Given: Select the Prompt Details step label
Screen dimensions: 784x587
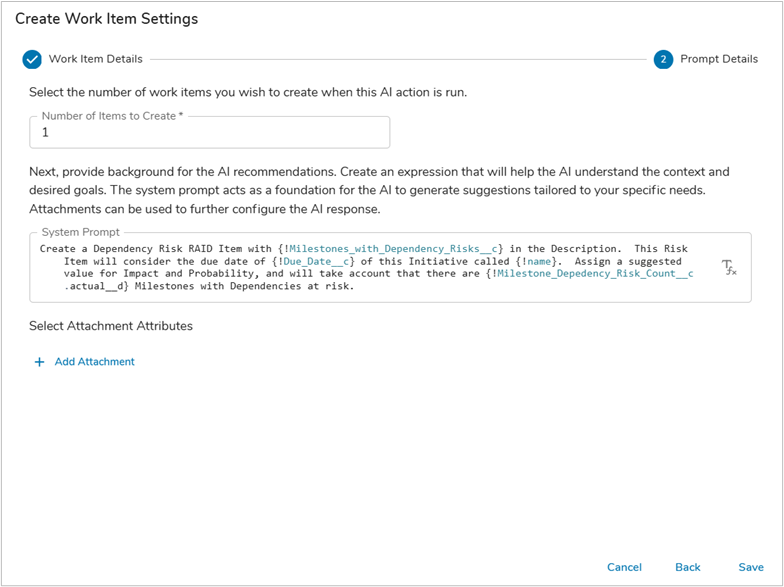Looking at the screenshot, I should click(x=718, y=59).
